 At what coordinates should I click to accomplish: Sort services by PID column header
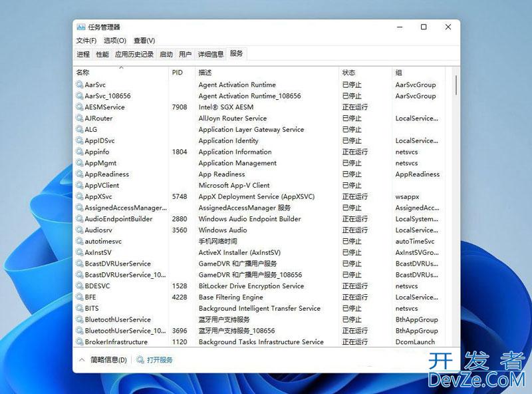click(182, 73)
